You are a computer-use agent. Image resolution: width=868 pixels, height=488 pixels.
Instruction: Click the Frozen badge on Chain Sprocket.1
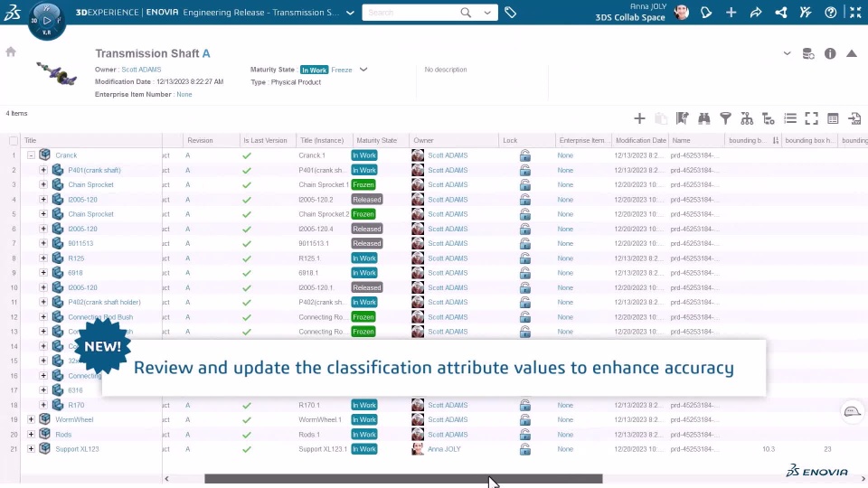pos(363,184)
